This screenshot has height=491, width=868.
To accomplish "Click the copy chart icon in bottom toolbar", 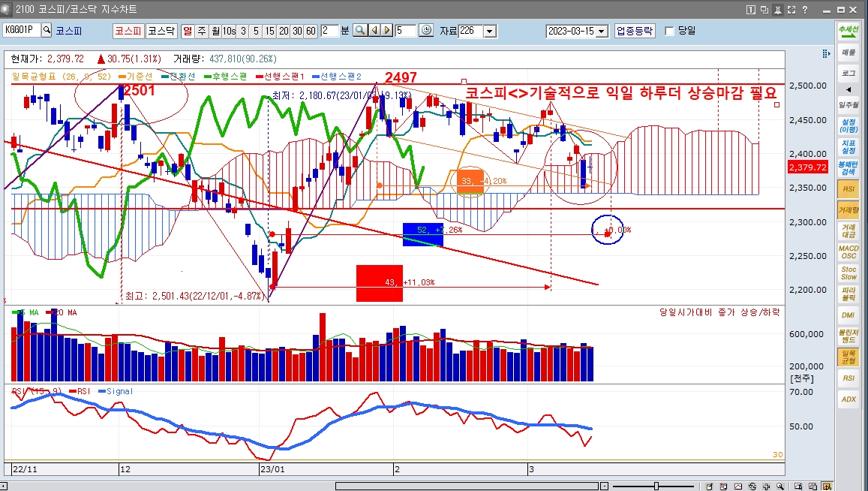I will (x=813, y=486).
